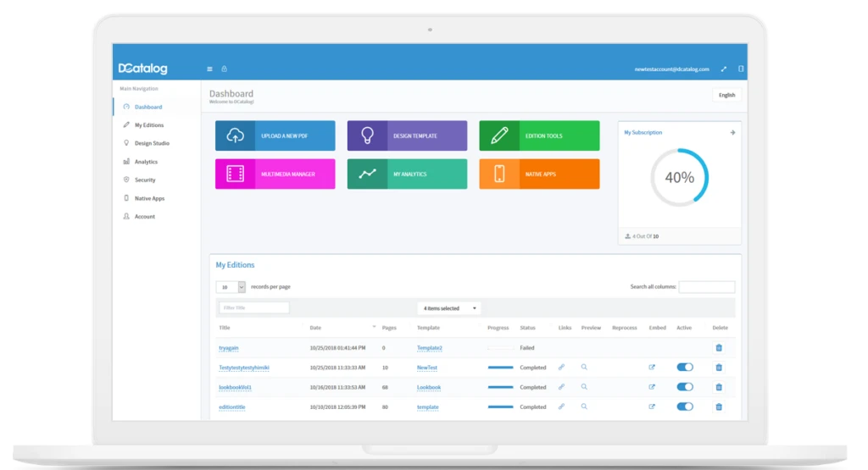Open the records per page dropdown
Screen dimensions: 868x470
(231, 287)
